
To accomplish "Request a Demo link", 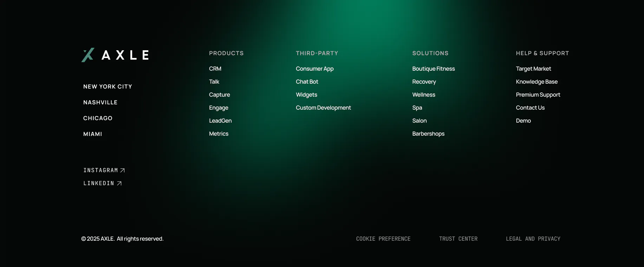I will click(x=523, y=121).
